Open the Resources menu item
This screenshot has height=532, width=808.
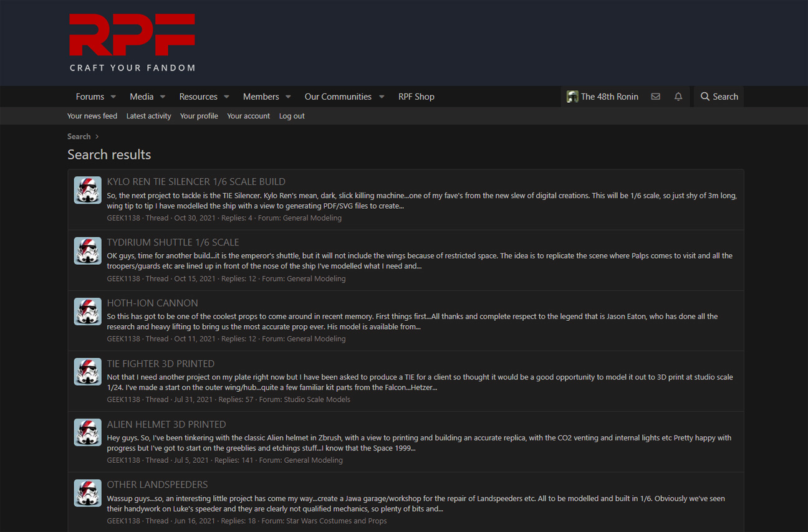(198, 97)
